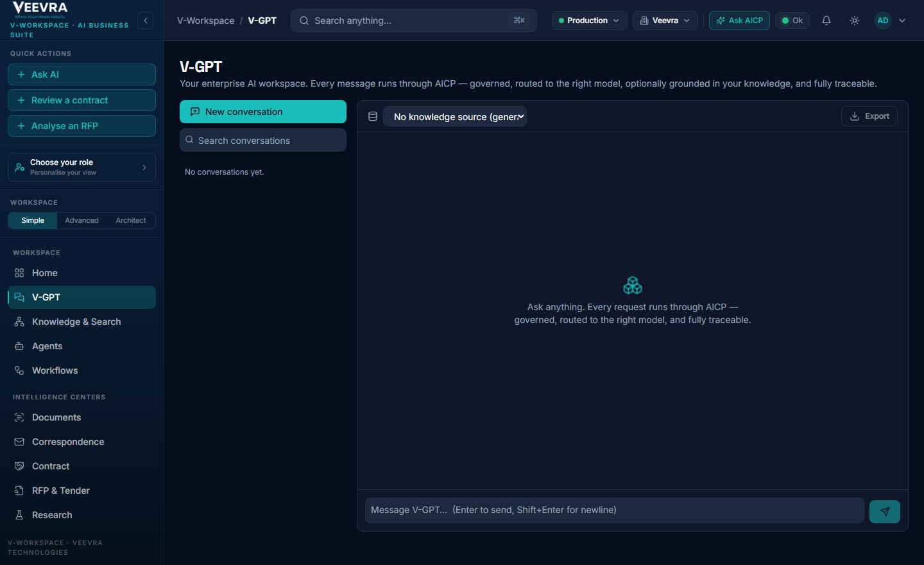924x565 pixels.
Task: Click the send message paper plane icon
Action: tap(885, 512)
